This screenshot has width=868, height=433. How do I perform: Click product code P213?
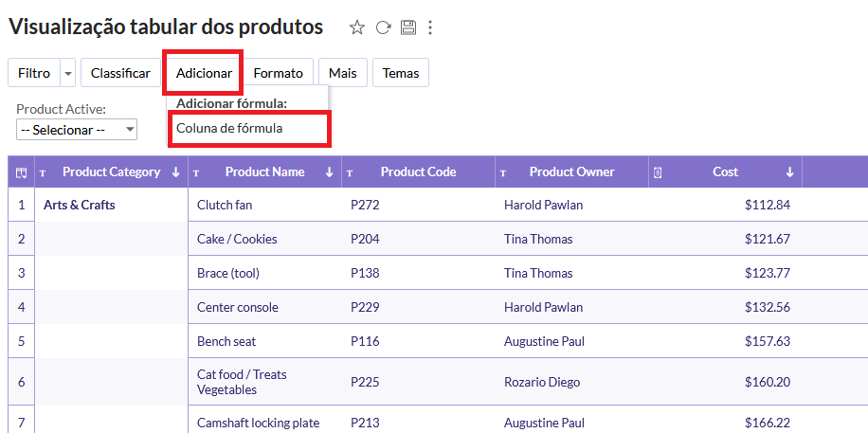(365, 423)
